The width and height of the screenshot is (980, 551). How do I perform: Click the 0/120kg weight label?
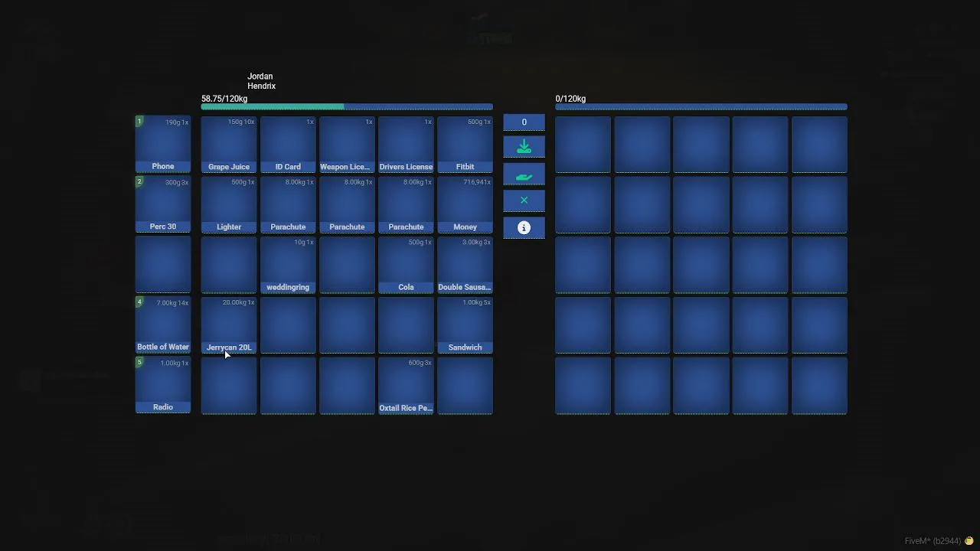[x=570, y=99]
